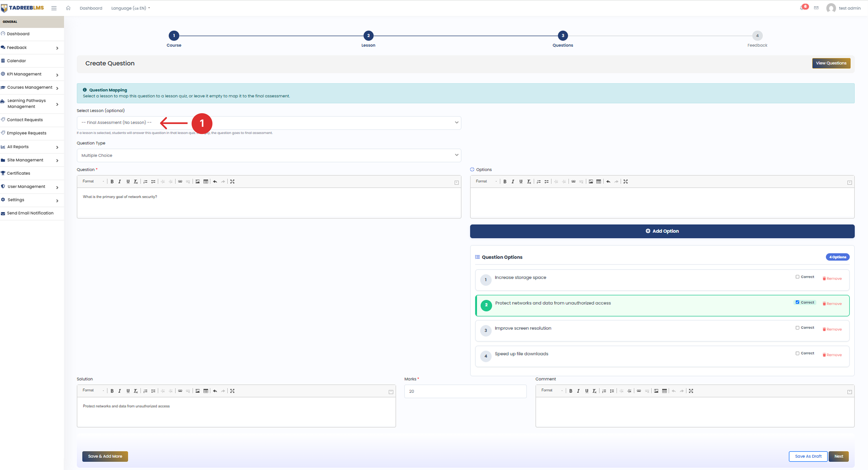Maximize the Comment editor
The image size is (868, 470).
[x=691, y=391]
